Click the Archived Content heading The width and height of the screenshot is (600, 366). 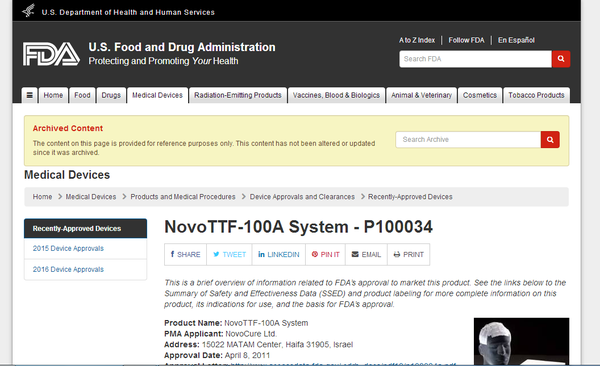(x=68, y=128)
